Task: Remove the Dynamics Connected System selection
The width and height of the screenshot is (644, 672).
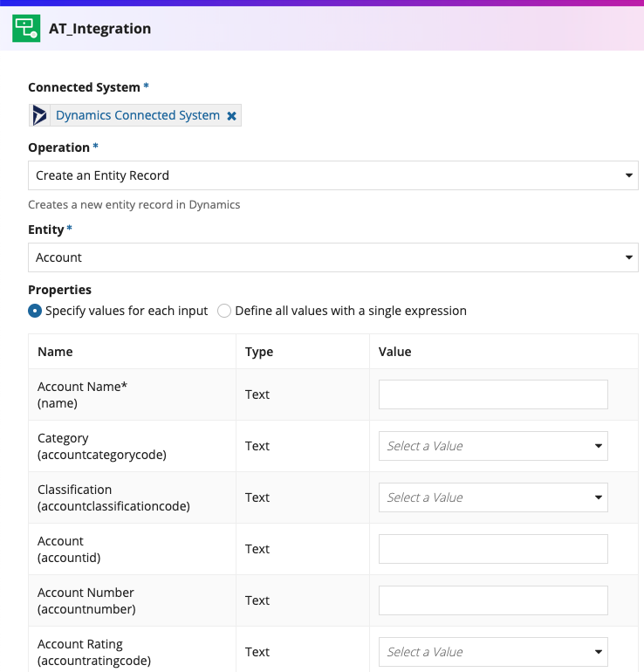Action: (231, 116)
